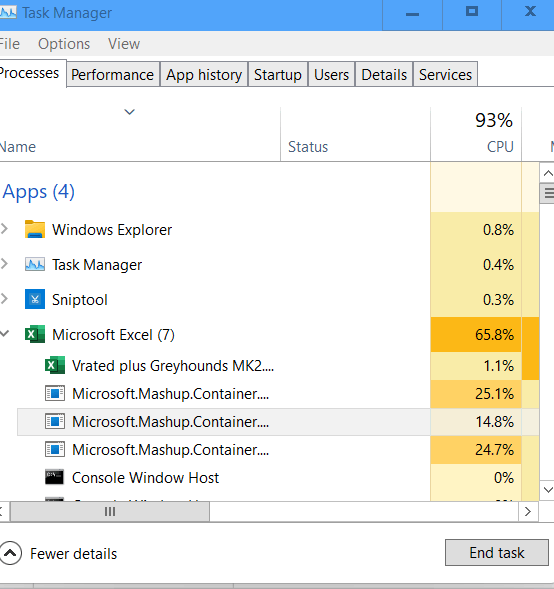This screenshot has width=554, height=589.
Task: Click the sort chevron above the Name column
Action: pyautogui.click(x=130, y=112)
